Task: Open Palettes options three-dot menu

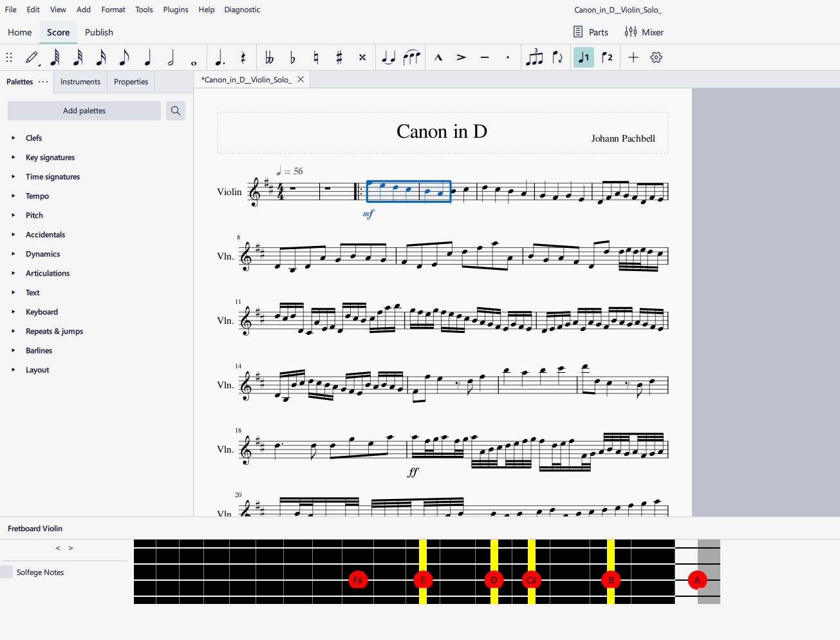Action: point(43,82)
